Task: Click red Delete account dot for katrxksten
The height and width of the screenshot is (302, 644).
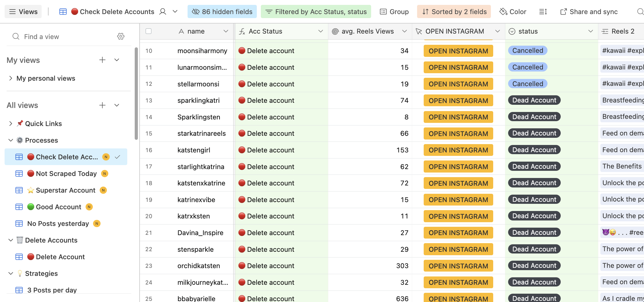Action: tap(242, 216)
